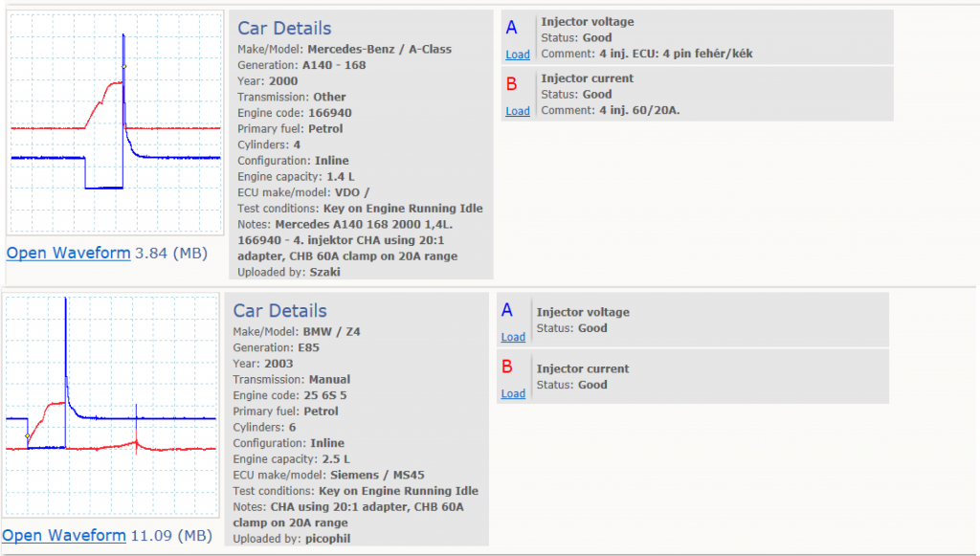The height and width of the screenshot is (556, 980).
Task: Load channel A Injector voltage for Mercedes
Action: tap(518, 55)
